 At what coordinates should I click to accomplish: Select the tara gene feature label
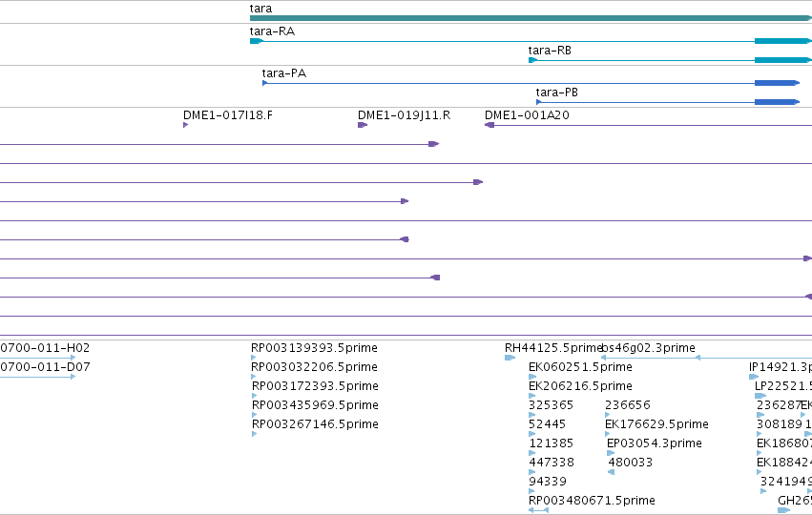coord(260,9)
